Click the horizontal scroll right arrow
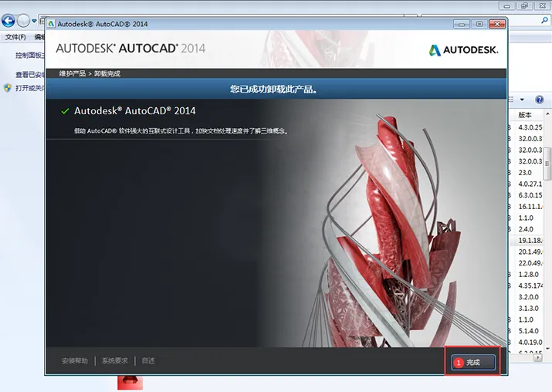This screenshot has width=552, height=392. pyautogui.click(x=537, y=357)
